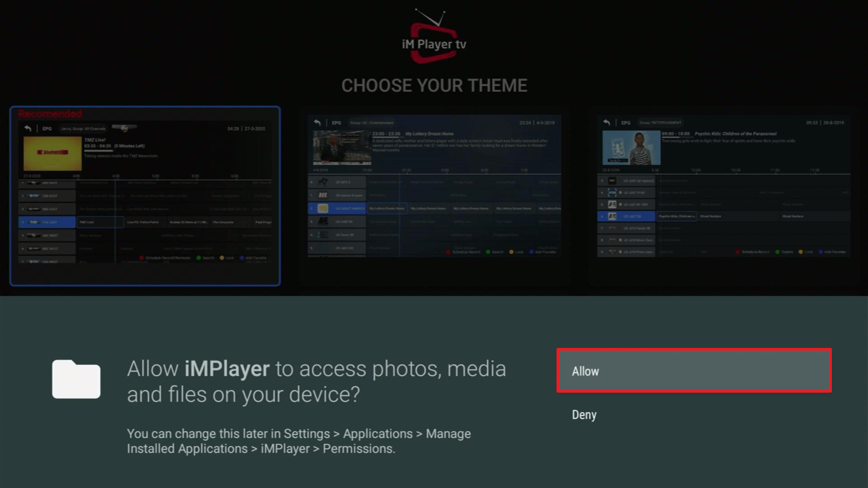Click the folder icon in permission dialog

point(76,379)
